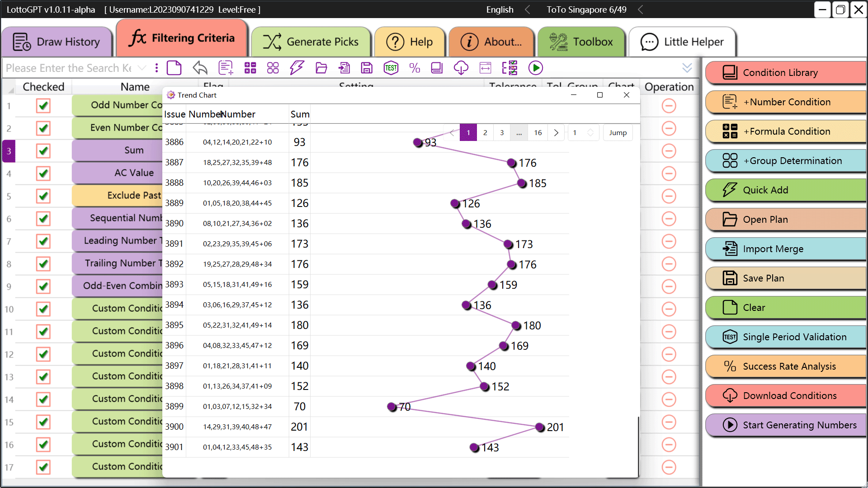The width and height of the screenshot is (868, 488).
Task: Open the Little Helper tab
Action: 682,42
